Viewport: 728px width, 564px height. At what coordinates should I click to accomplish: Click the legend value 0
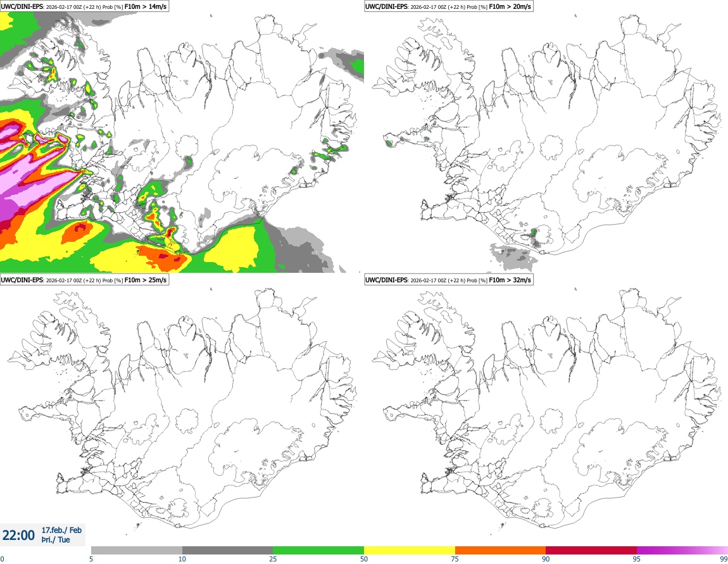click(x=2, y=559)
